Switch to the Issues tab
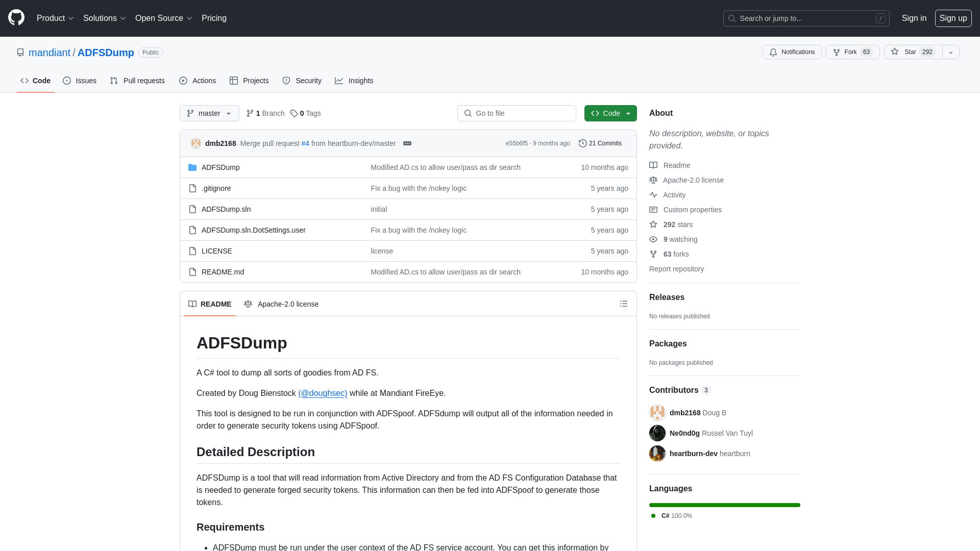Viewport: 980px width, 551px height. coord(80,81)
